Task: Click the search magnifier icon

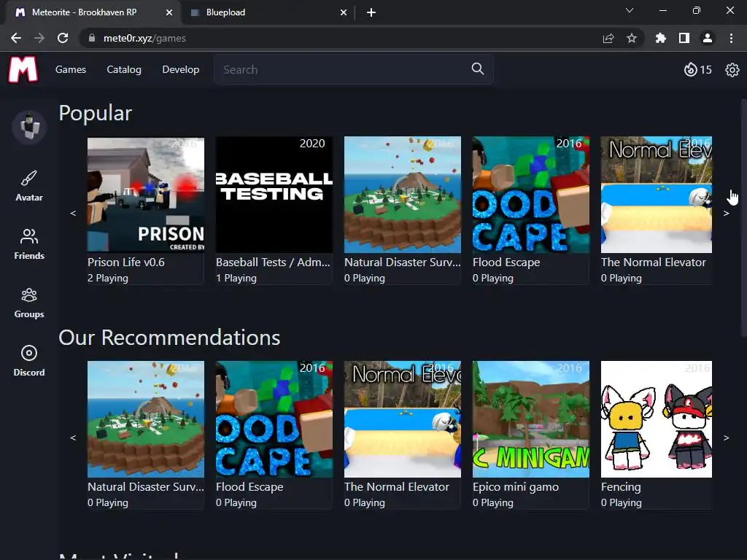Action: 478,69
